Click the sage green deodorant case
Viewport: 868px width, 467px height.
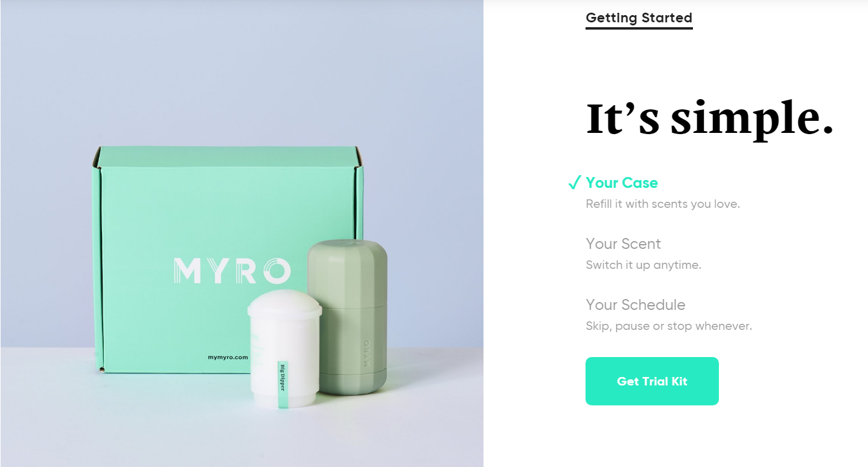[x=348, y=317]
